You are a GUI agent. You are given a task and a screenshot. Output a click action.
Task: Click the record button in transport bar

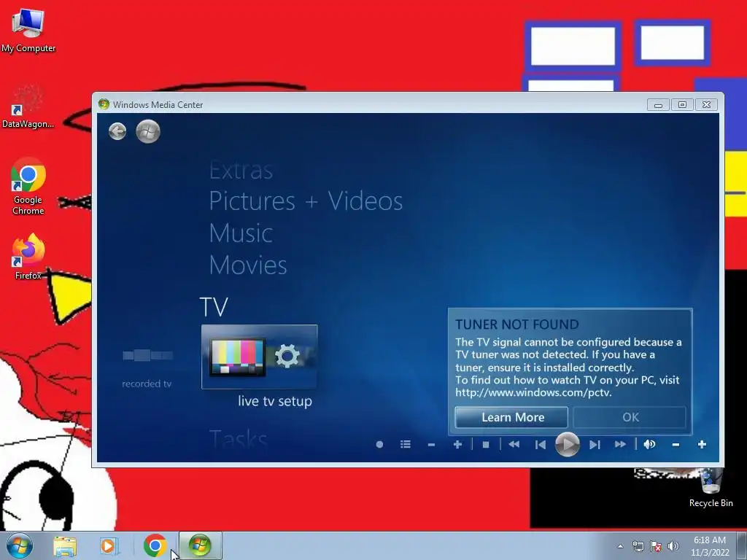(x=379, y=444)
